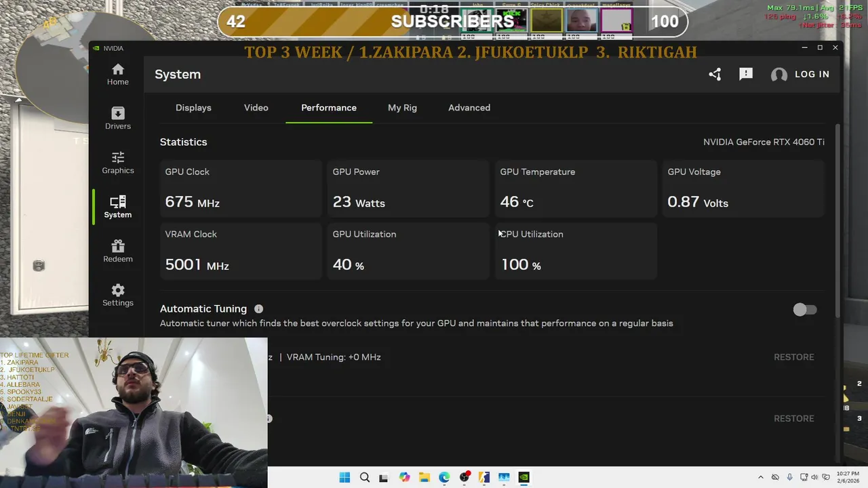Switch to the My Rig tab

[402, 108]
